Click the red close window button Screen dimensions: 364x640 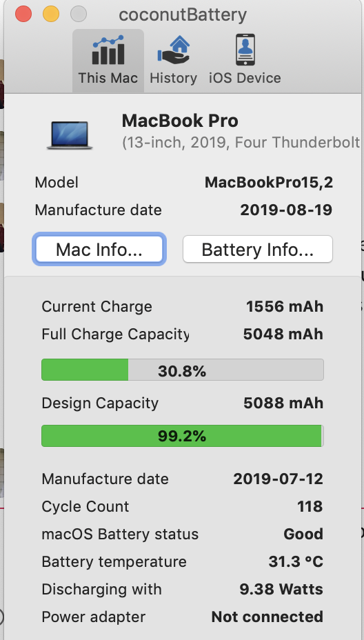[23, 14]
